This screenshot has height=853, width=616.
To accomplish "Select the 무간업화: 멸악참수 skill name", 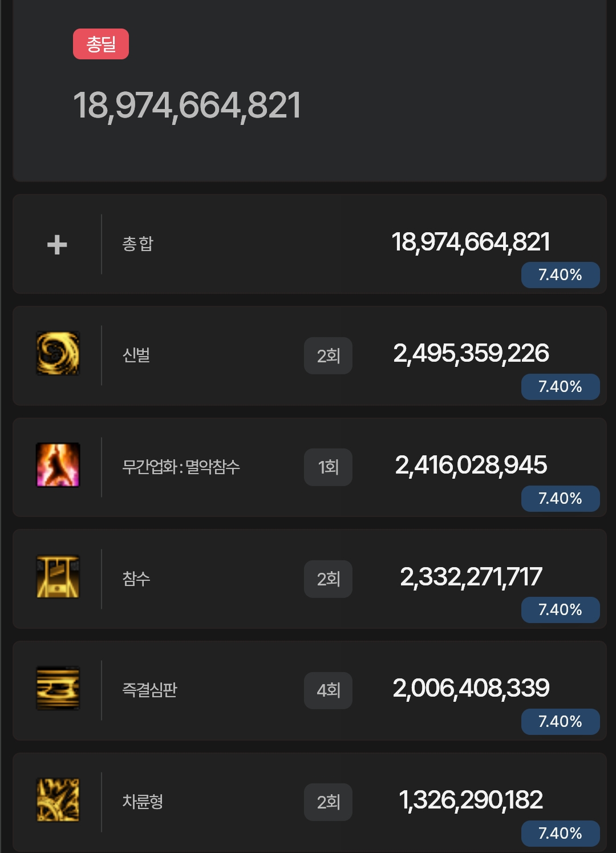I will (181, 467).
